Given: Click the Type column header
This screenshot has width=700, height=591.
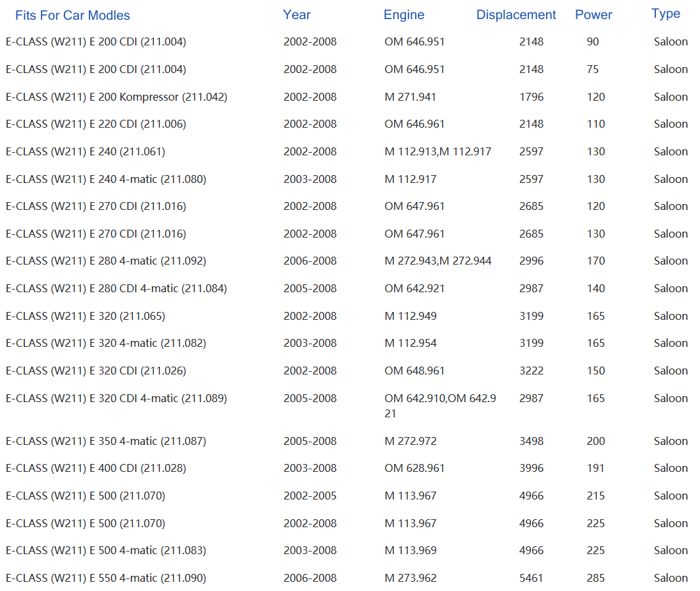Looking at the screenshot, I should tap(666, 14).
